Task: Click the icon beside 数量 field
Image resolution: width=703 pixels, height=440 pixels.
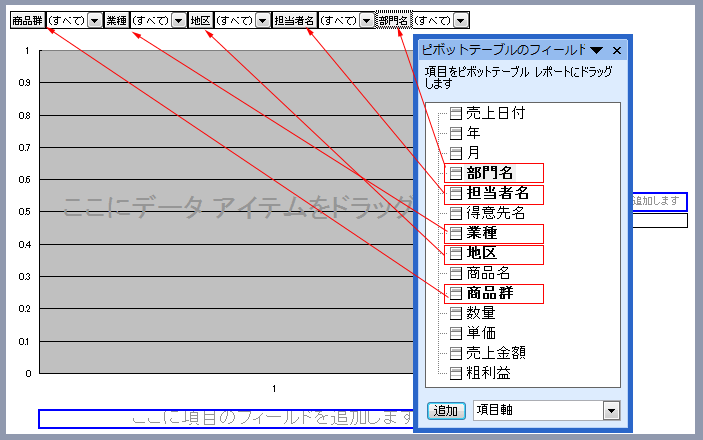Action: pyautogui.click(x=456, y=313)
